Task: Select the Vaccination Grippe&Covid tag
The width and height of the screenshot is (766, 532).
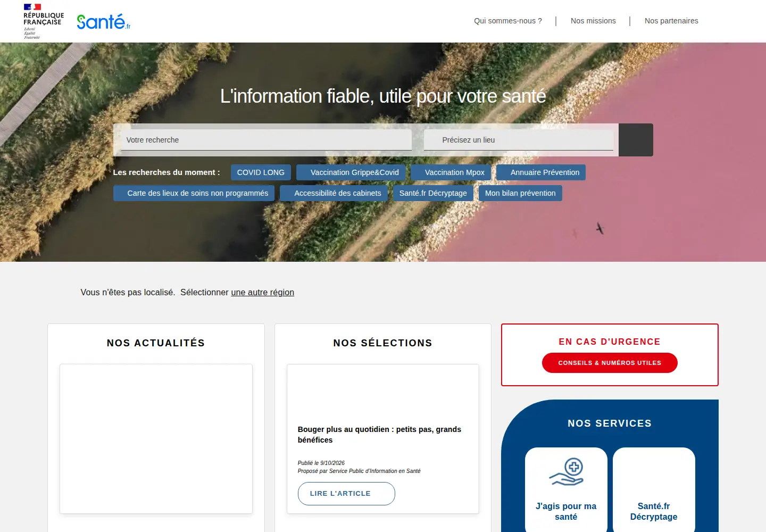Action: pyautogui.click(x=351, y=172)
